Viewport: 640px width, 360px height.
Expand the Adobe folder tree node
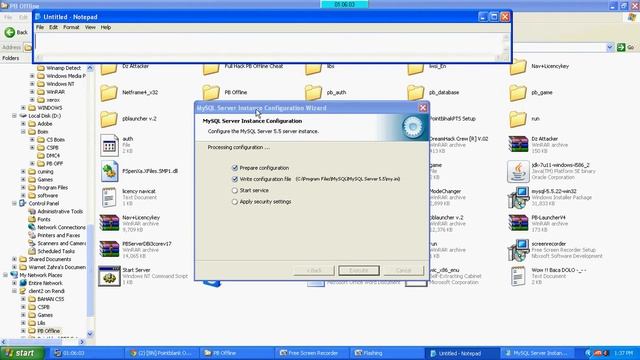23,124
